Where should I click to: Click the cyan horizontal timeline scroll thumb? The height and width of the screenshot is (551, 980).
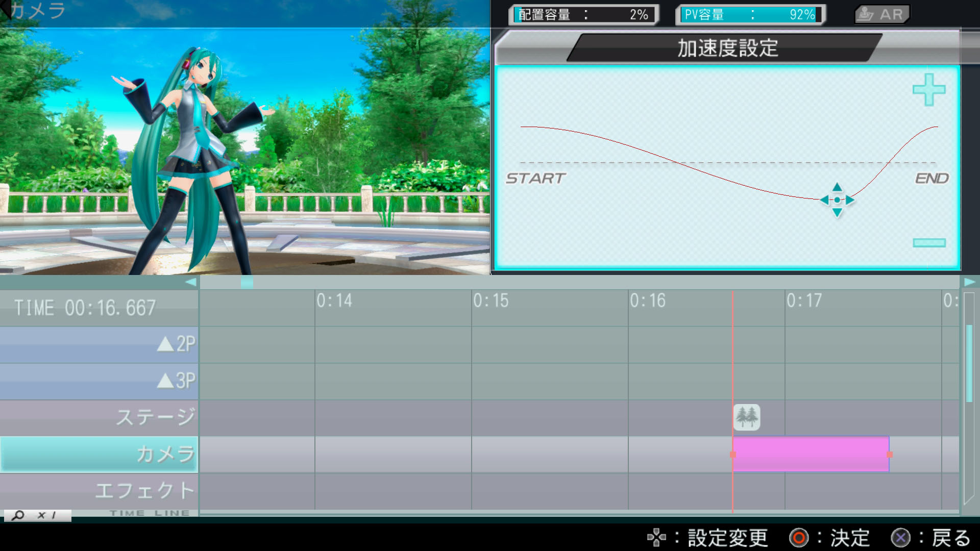(x=247, y=282)
